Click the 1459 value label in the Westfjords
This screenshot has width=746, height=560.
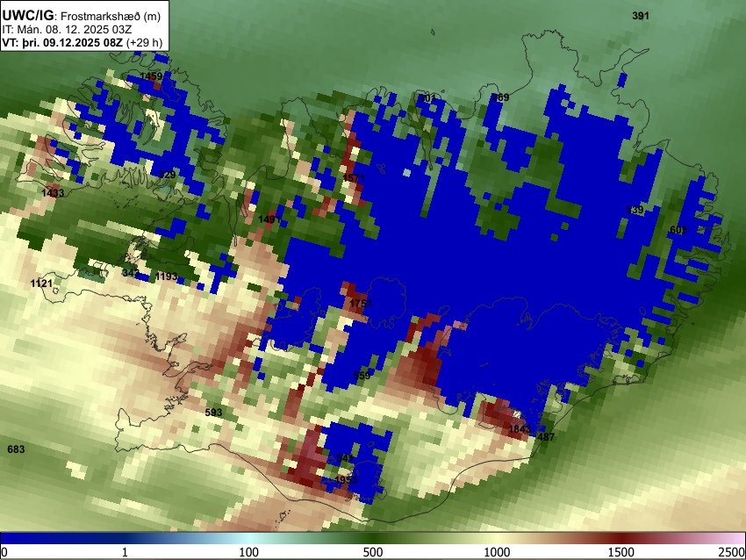pyautogui.click(x=151, y=76)
